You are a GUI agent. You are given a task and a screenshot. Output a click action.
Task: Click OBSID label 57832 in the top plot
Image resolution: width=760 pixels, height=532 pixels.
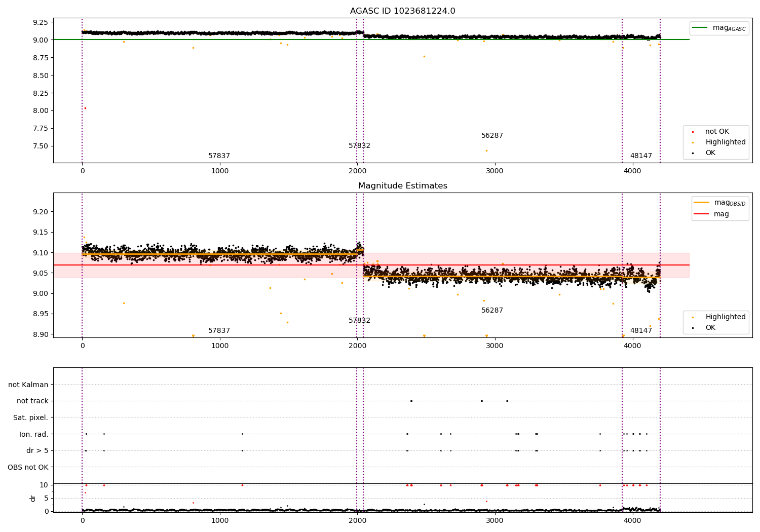[x=359, y=146]
